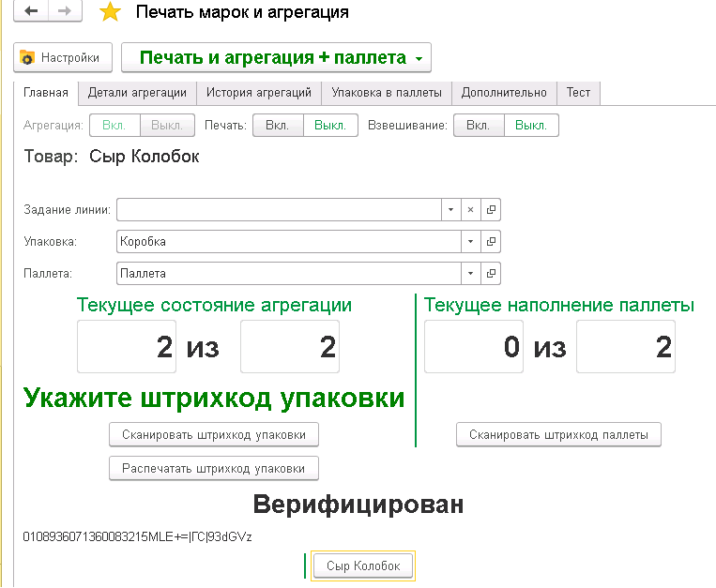Switch to the Детали агрегации tab
The image size is (716, 588).
tap(137, 93)
